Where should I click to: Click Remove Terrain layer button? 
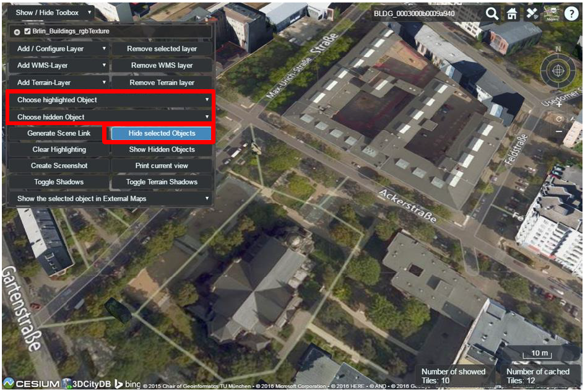pos(162,83)
